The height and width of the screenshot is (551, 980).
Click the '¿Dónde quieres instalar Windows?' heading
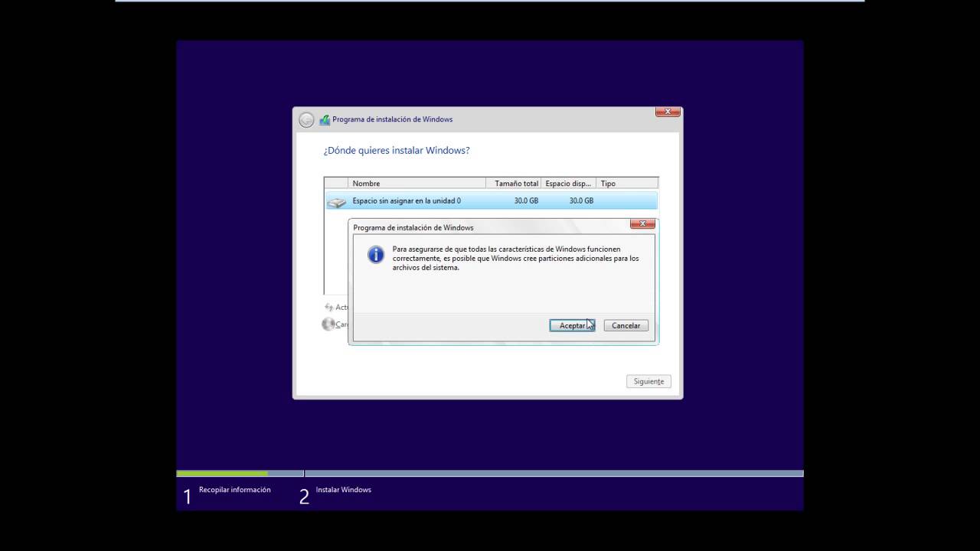point(397,151)
